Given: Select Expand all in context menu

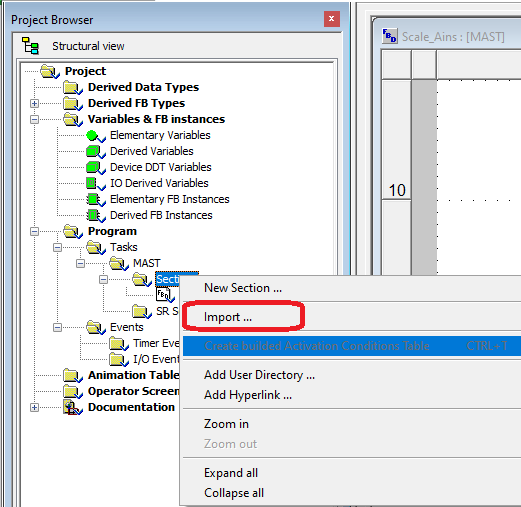Looking at the screenshot, I should (231, 473).
